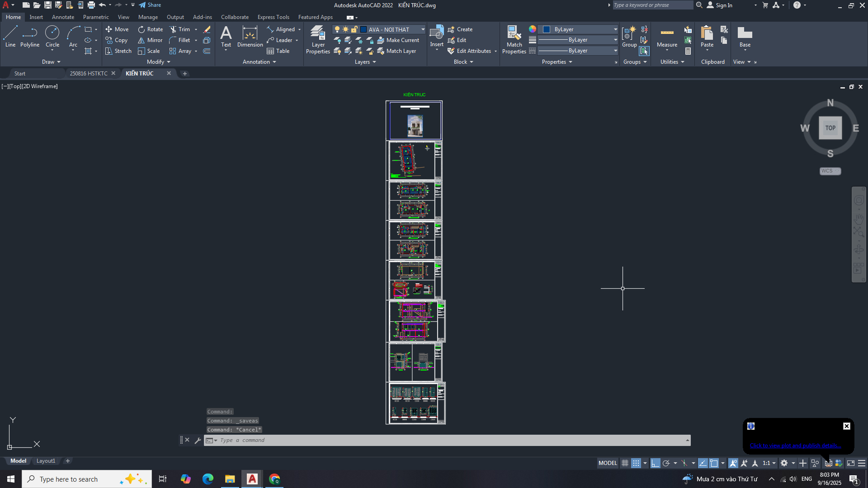Click the Mirror modify tool
Image resolution: width=868 pixels, height=488 pixels.
150,40
